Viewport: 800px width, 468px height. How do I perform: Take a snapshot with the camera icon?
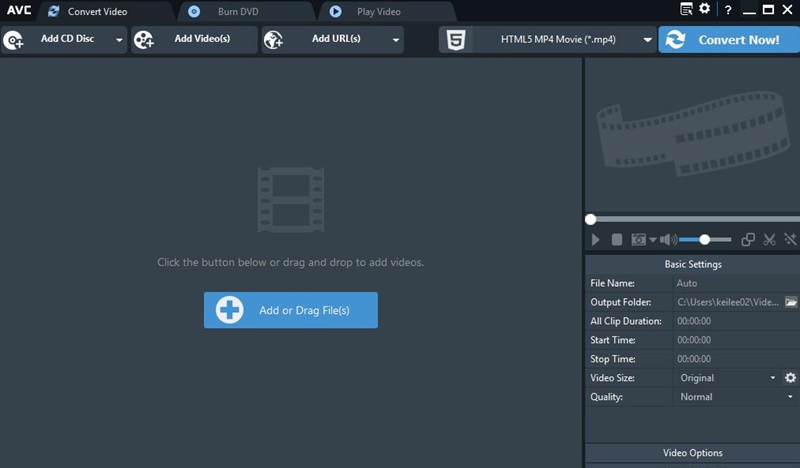[x=638, y=239]
